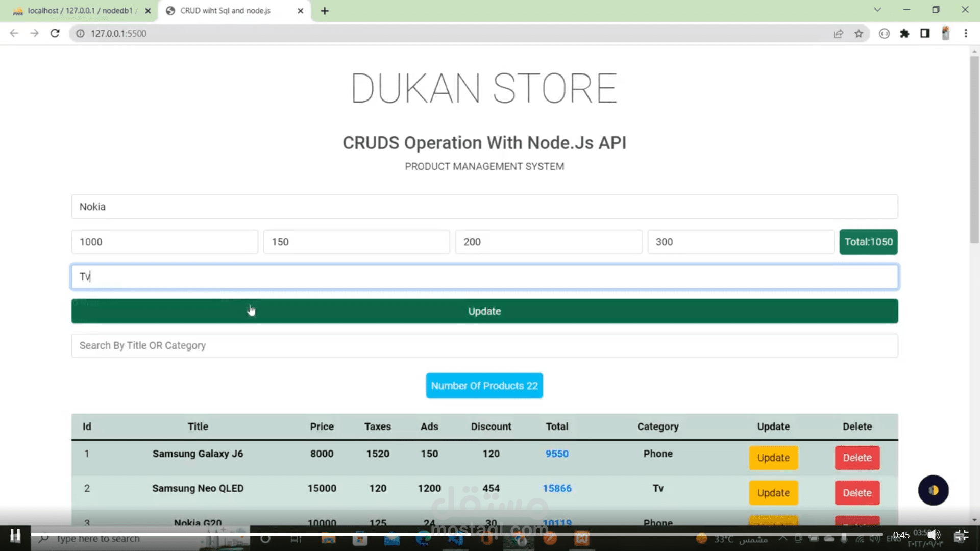Viewport: 980px width, 551px height.
Task: Focus Search By Title OR Category box
Action: [x=484, y=345]
